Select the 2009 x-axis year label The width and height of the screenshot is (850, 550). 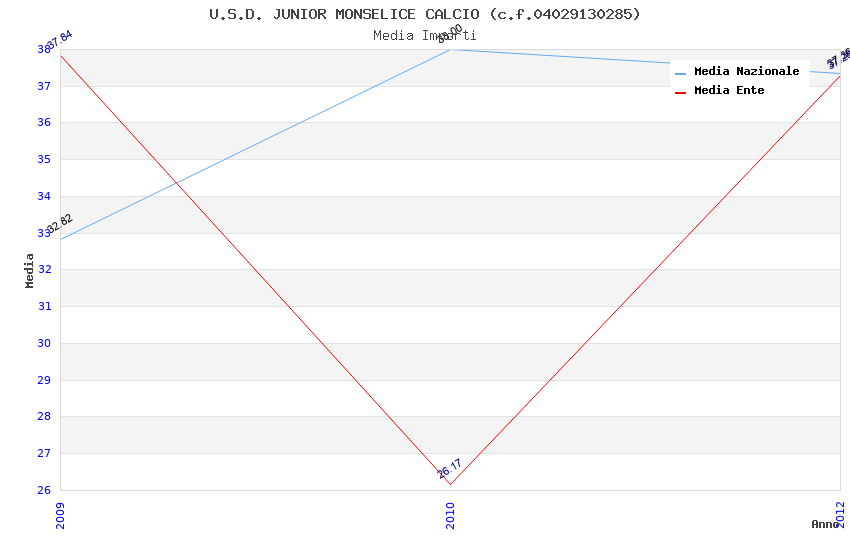(60, 516)
